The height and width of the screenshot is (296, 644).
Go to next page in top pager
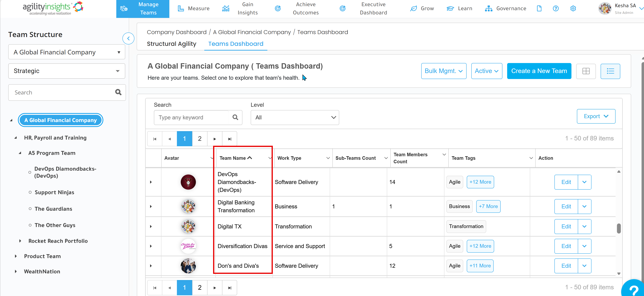tap(214, 139)
